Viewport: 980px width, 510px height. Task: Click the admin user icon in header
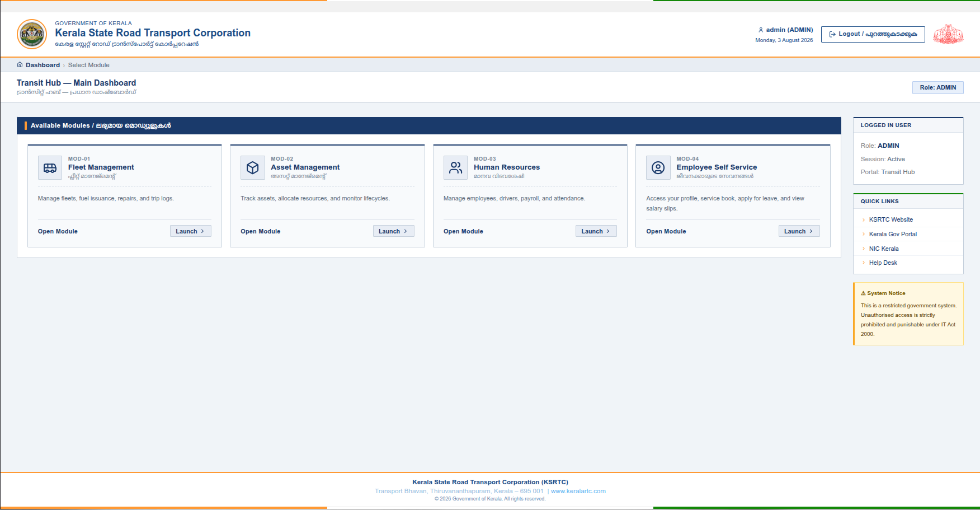761,30
